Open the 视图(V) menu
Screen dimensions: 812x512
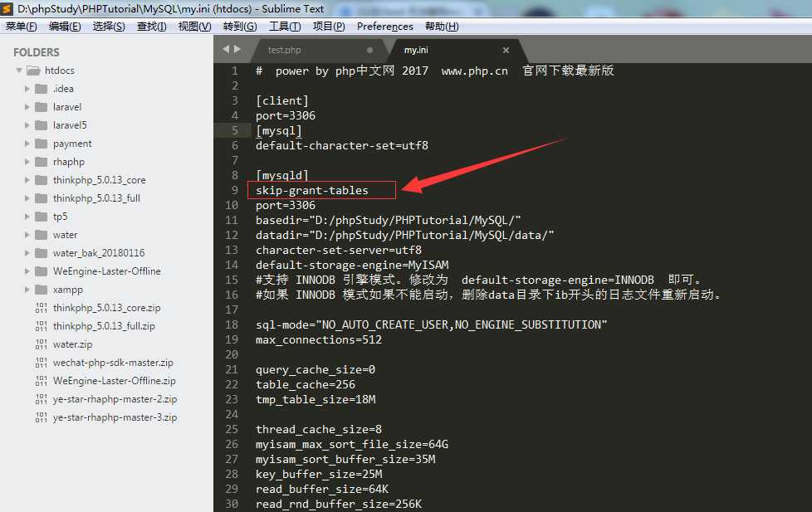coord(195,27)
